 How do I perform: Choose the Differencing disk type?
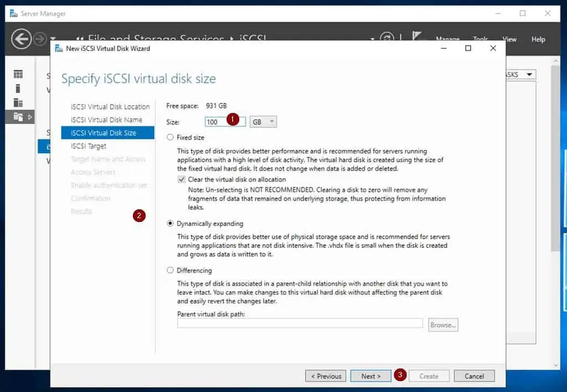coord(170,271)
